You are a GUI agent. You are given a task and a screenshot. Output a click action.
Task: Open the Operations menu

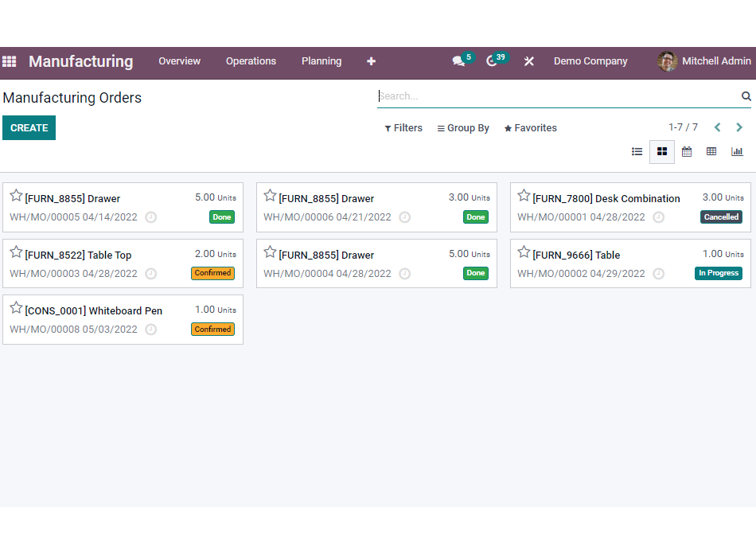point(251,61)
